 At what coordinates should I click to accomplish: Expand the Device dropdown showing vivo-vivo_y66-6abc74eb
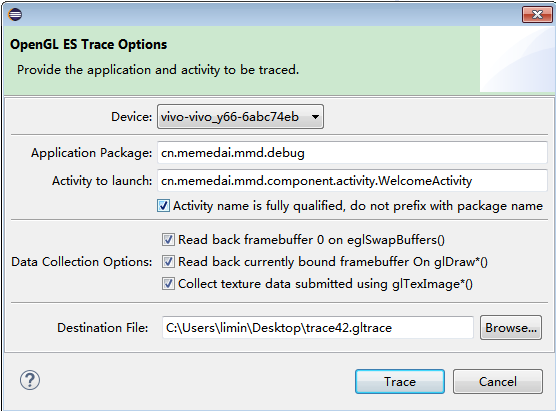(240, 116)
